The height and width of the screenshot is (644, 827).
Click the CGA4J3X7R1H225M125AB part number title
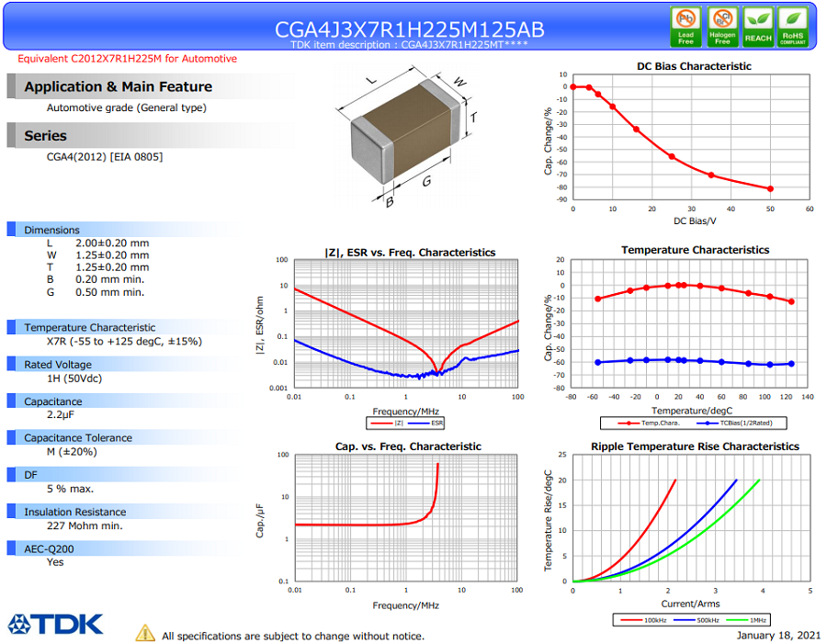[409, 29]
